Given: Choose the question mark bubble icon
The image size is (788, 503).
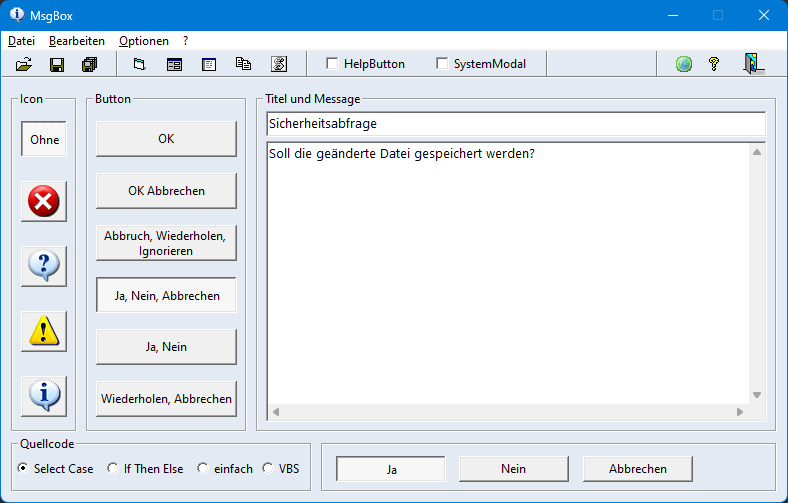Looking at the screenshot, I should [x=44, y=266].
